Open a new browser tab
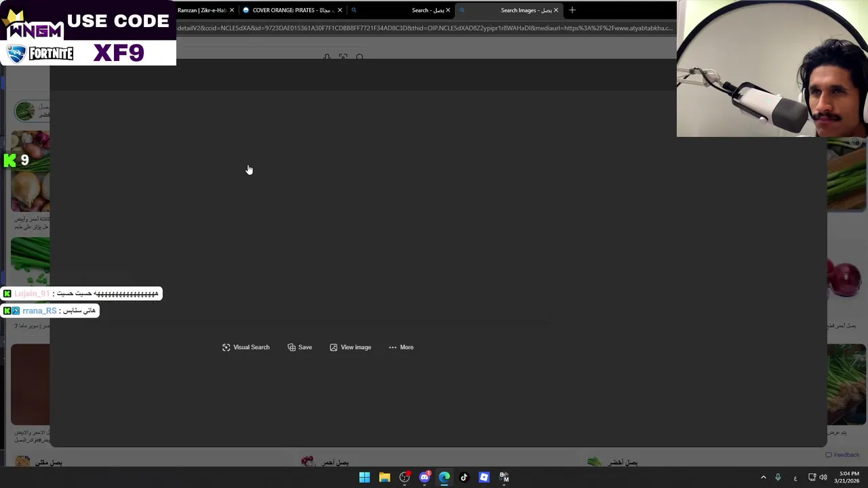The width and height of the screenshot is (868, 488). tap(572, 10)
